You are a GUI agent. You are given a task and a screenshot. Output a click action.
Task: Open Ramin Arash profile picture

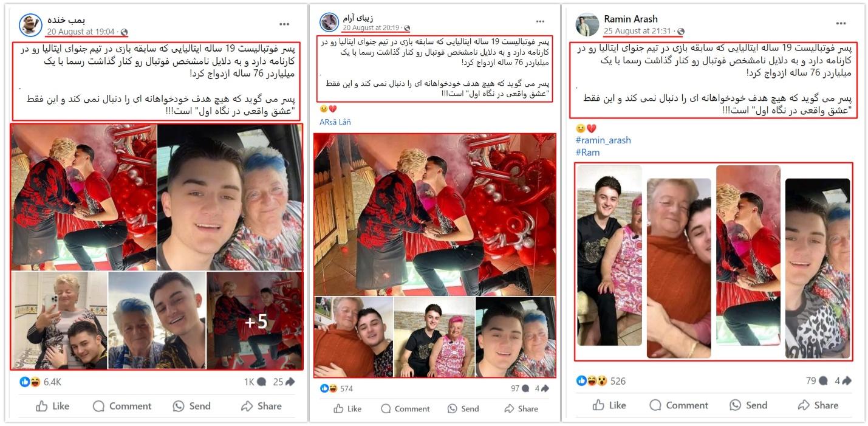pos(587,24)
